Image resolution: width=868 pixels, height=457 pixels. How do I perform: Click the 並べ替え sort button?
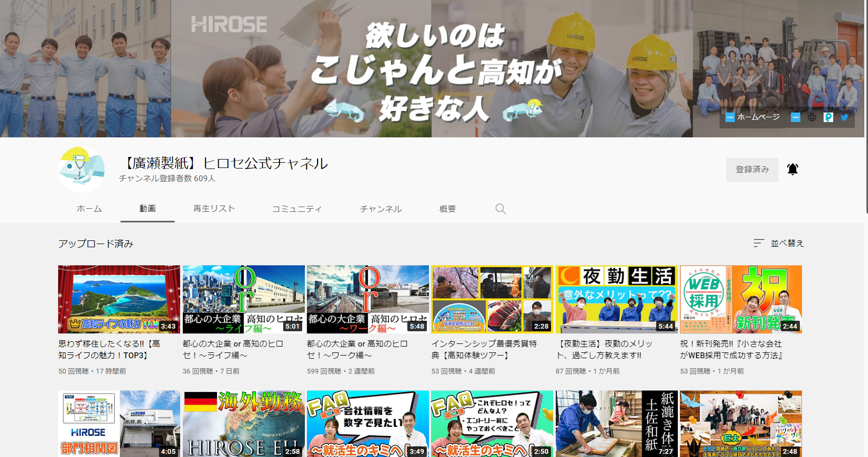[779, 243]
